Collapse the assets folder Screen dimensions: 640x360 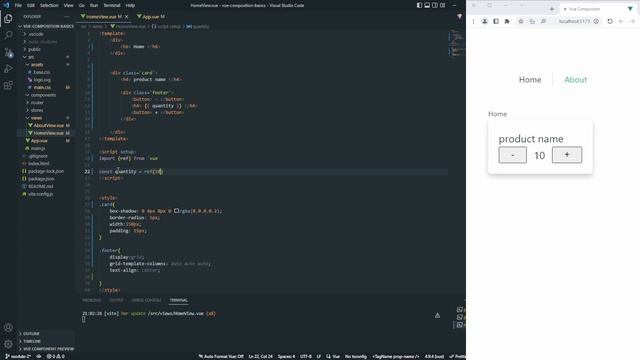tap(37, 64)
